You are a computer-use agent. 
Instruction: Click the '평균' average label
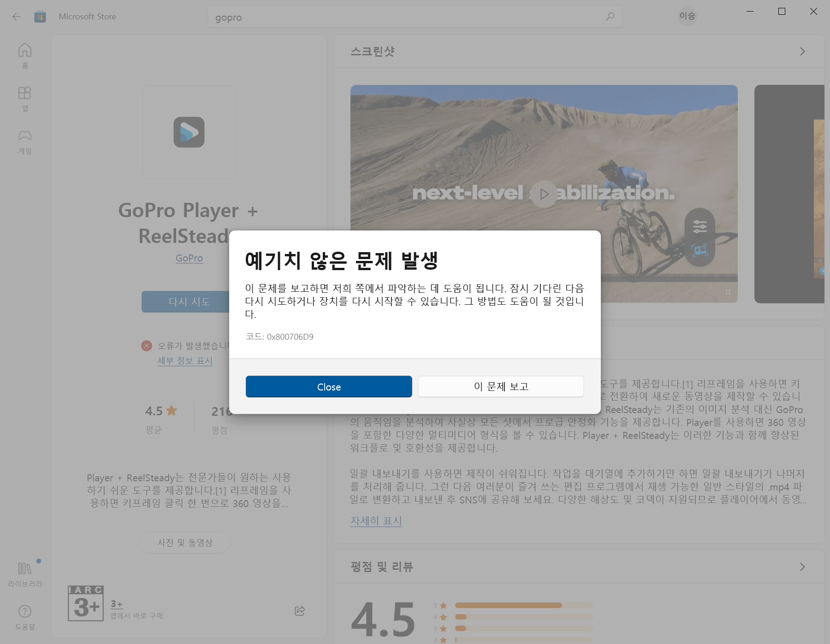point(154,430)
